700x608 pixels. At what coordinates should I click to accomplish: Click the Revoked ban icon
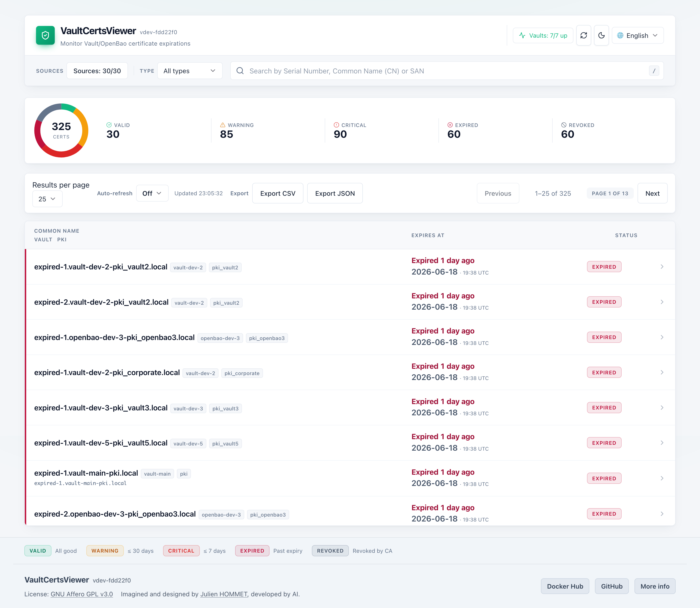pyautogui.click(x=564, y=125)
